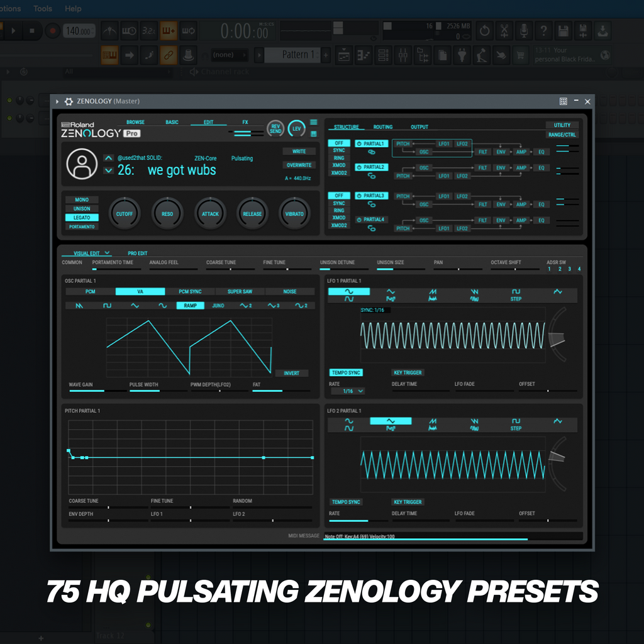This screenshot has height=644, width=644.
Task: Toggle KEY TRIGGER in LFO 2
Action: 408,502
